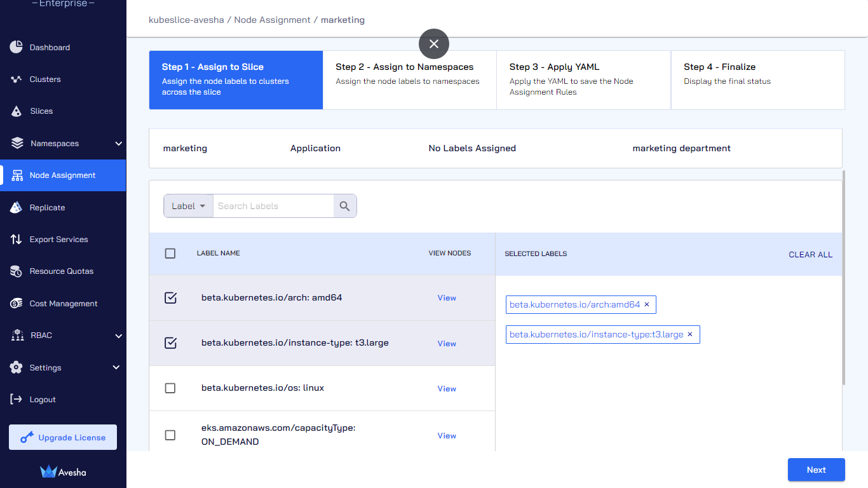Open Cost Management in sidebar
The height and width of the screenshot is (488, 868).
[x=64, y=304]
